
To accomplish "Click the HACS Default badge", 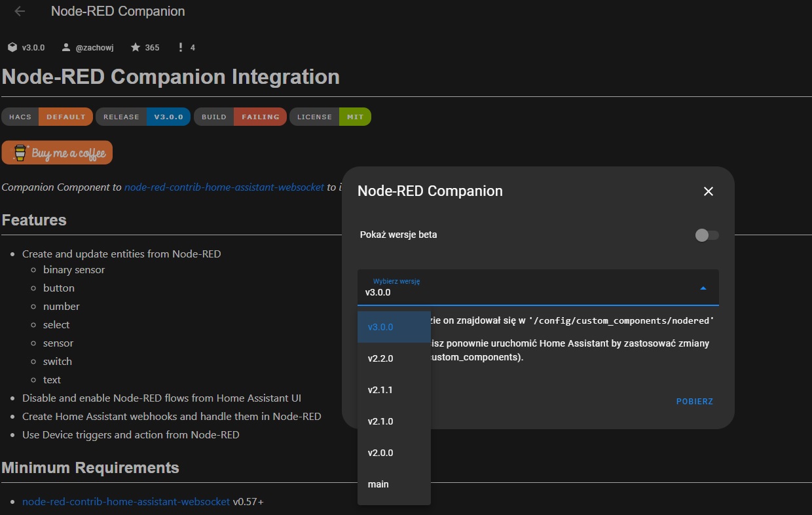I will (47, 117).
